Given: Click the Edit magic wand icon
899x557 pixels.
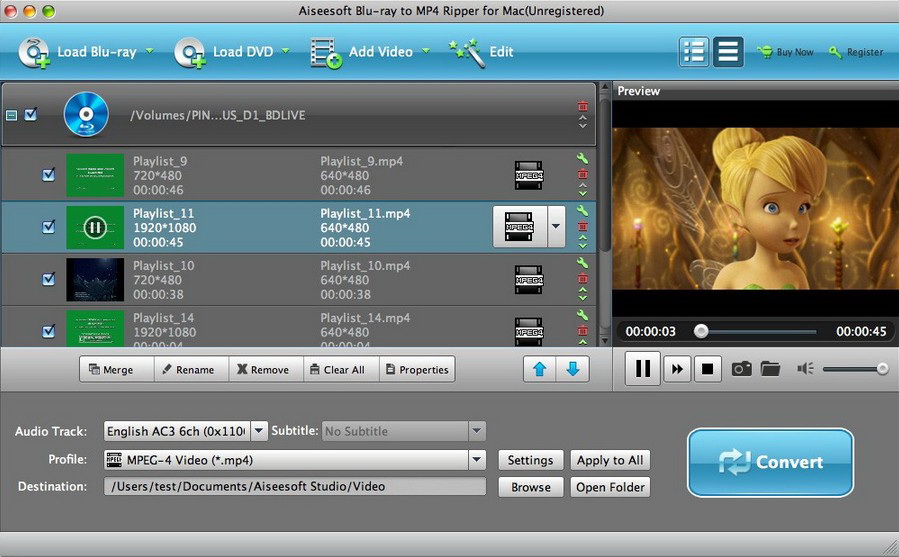Looking at the screenshot, I should pos(466,52).
